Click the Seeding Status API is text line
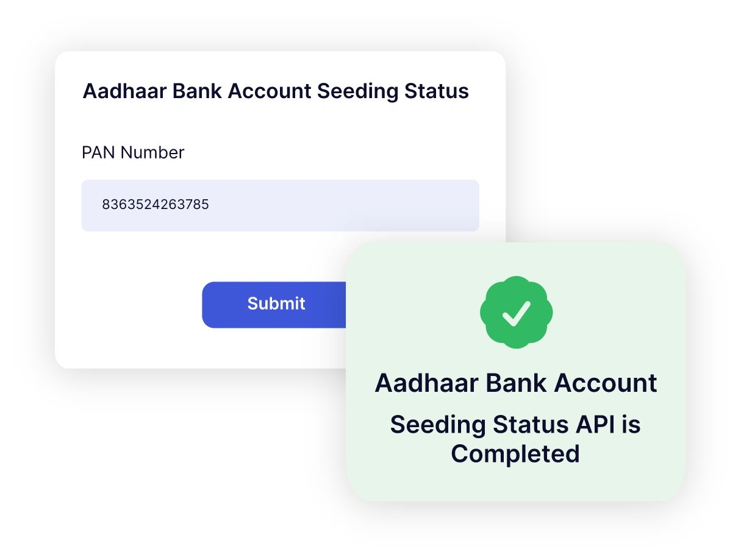 point(515,424)
